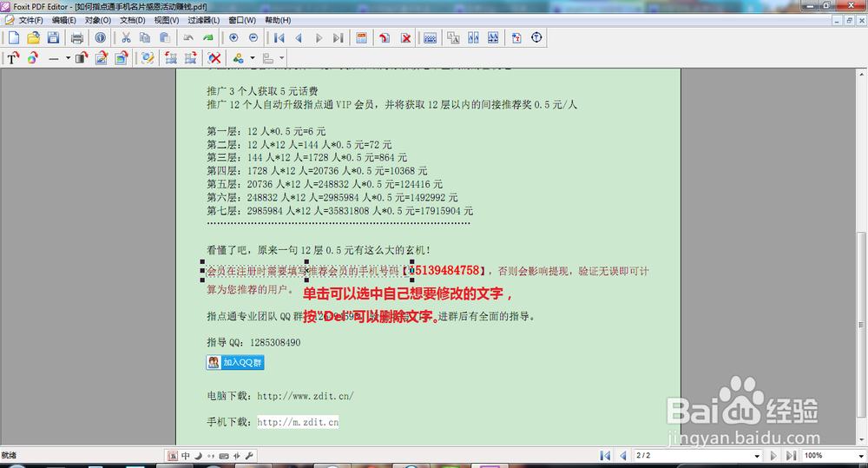Redo with the green arrow icon

[x=208, y=37]
